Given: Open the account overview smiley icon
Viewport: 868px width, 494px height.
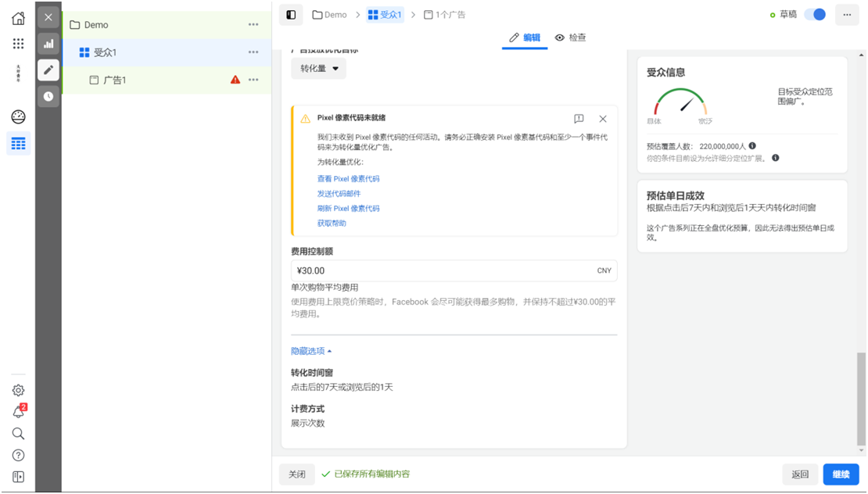Looking at the screenshot, I should click(18, 116).
